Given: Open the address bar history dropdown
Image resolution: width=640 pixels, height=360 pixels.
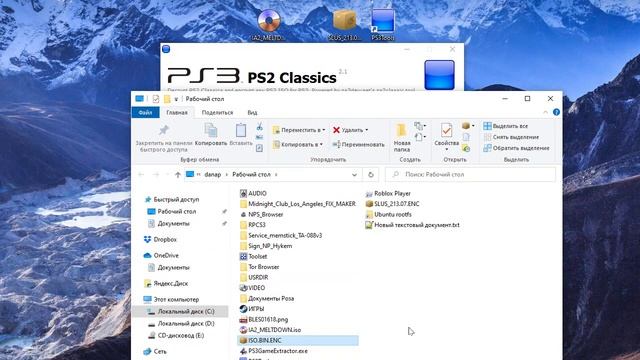Looking at the screenshot, I should pos(354,175).
